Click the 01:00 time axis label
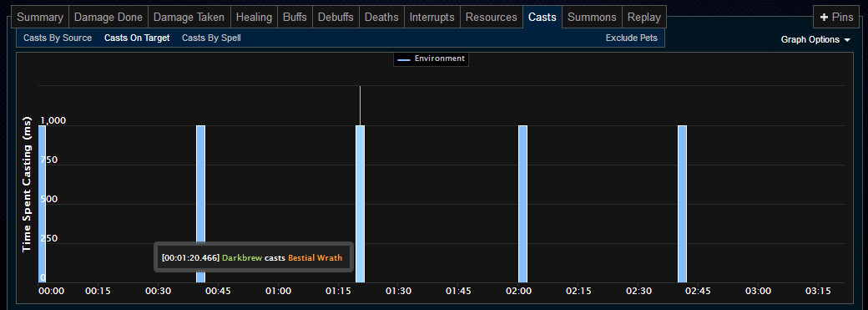The width and height of the screenshot is (868, 310). 279,291
